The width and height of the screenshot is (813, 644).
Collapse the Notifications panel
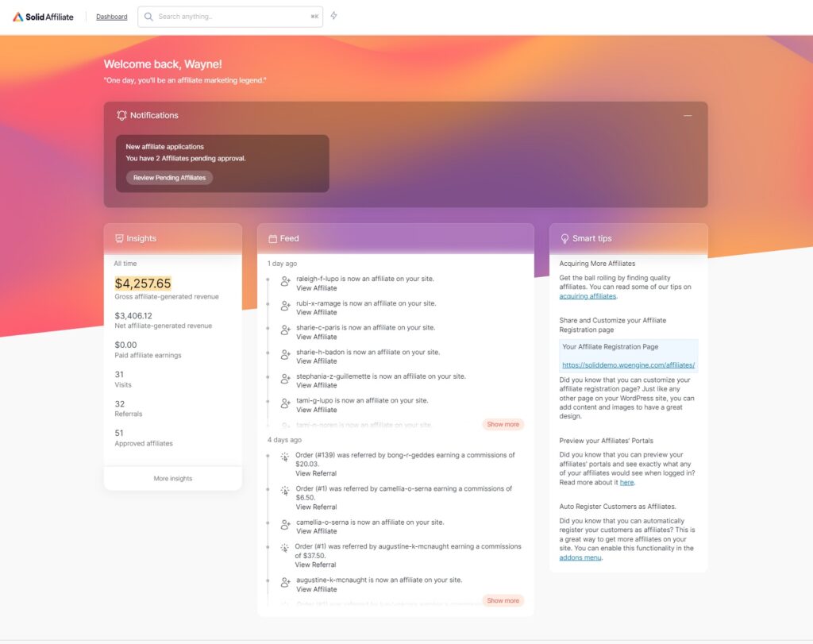688,115
